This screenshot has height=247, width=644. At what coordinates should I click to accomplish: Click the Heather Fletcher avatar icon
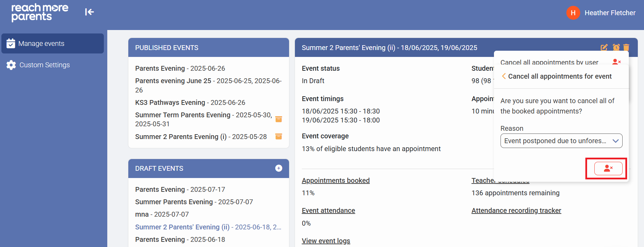(573, 13)
